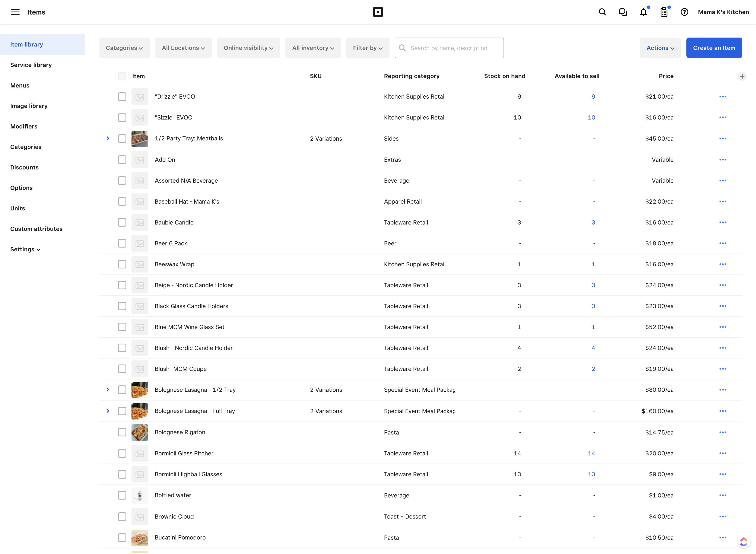Screen dimensions: 756x554
Task: Add a column with plus icon
Action: pos(742,76)
